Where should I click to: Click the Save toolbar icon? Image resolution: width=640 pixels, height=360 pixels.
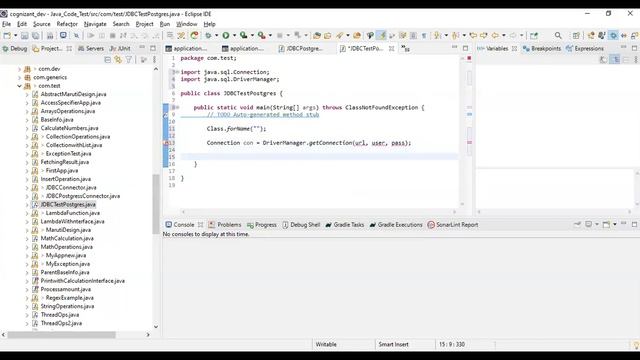24,36
